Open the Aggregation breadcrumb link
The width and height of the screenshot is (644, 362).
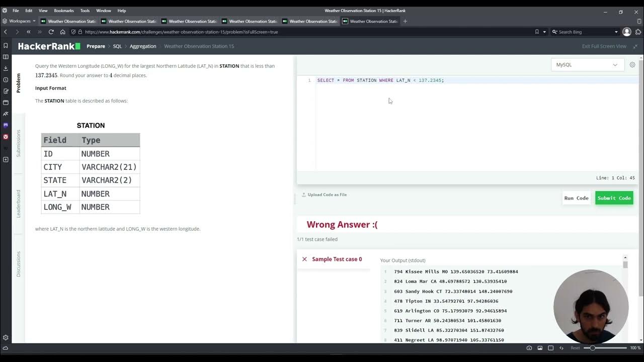click(143, 46)
